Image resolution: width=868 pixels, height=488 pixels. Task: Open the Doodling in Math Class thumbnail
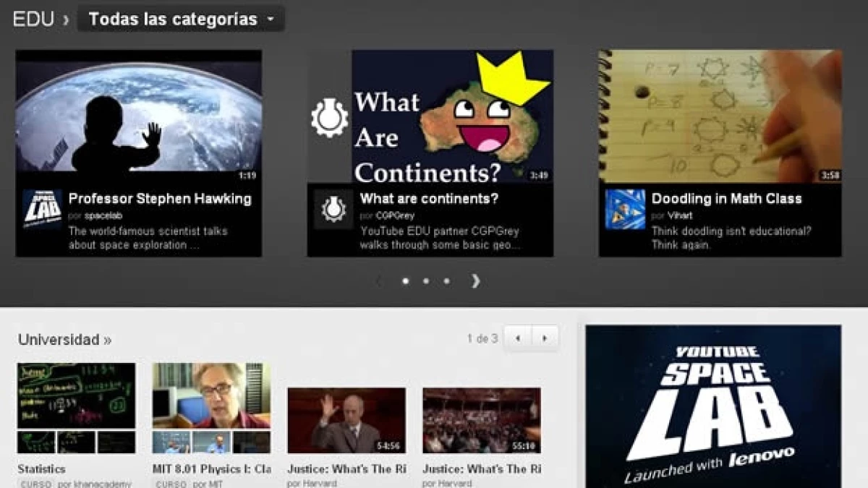point(720,116)
